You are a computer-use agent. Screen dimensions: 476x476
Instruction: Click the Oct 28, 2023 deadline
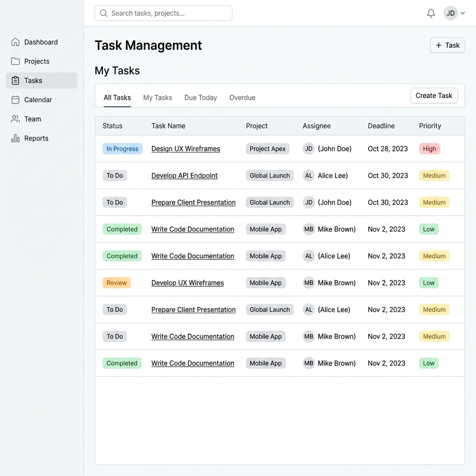388,149
